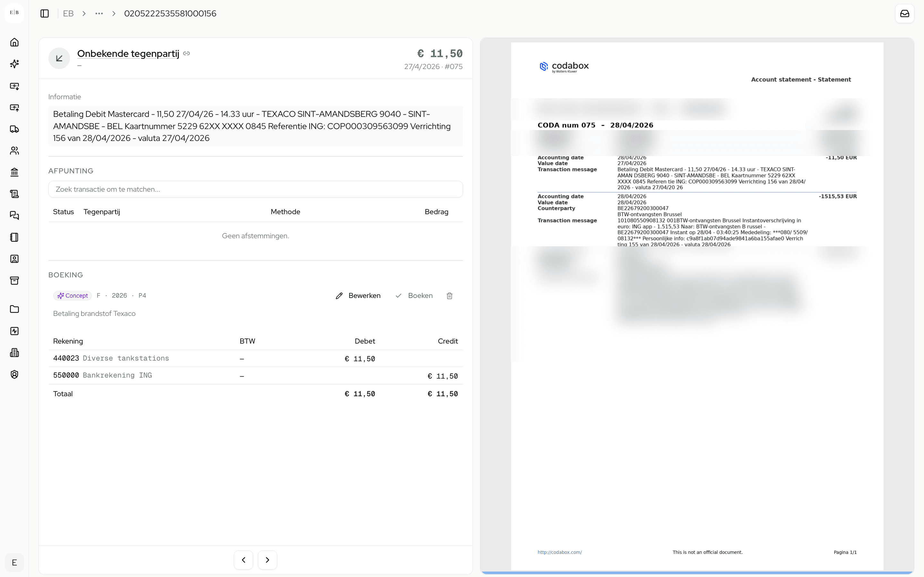Viewport: 924px width, 577px height.
Task: Open the bank building sidebar icon
Action: pyautogui.click(x=14, y=172)
